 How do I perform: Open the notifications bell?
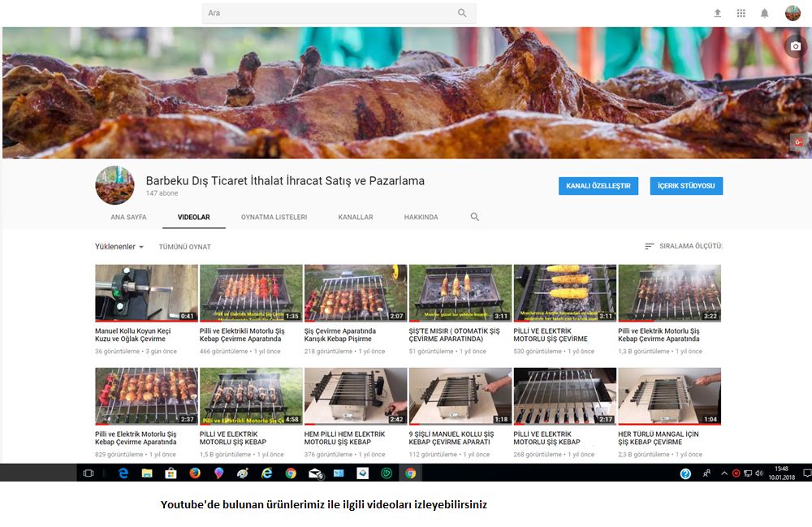click(764, 13)
